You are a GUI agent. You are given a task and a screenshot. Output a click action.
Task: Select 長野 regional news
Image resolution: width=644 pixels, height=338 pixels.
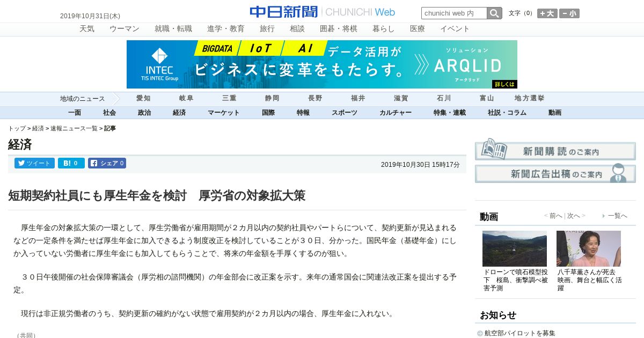tap(315, 98)
